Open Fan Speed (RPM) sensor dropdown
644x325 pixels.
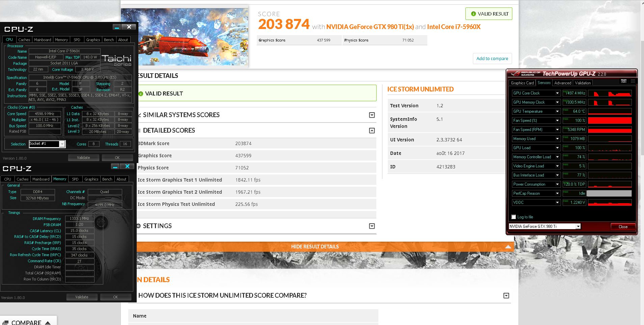557,130
